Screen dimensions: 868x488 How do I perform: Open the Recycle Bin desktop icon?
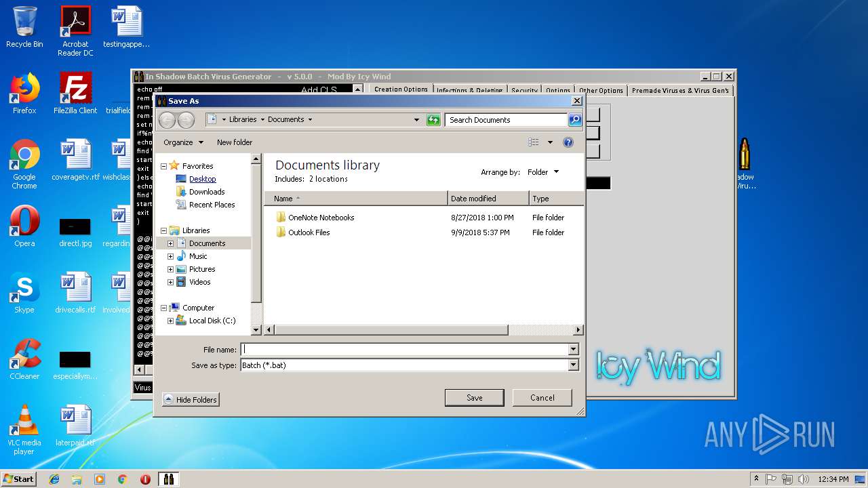pyautogui.click(x=24, y=27)
